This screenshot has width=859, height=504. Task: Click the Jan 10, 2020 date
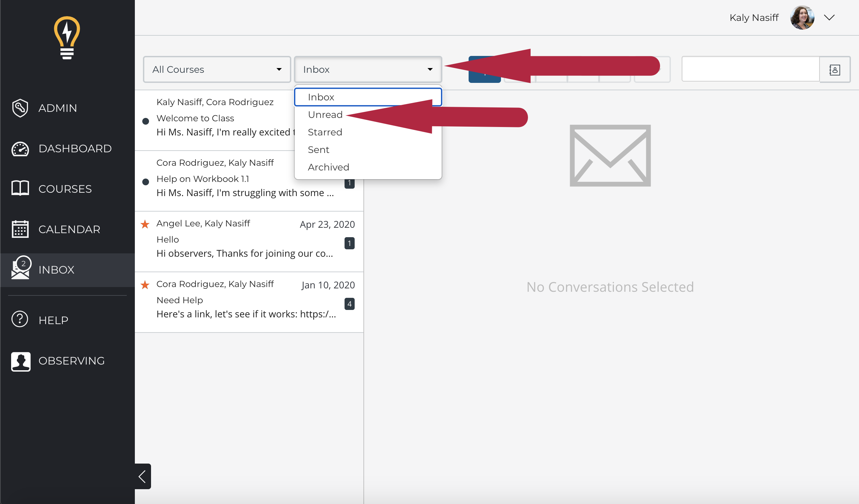coord(328,285)
